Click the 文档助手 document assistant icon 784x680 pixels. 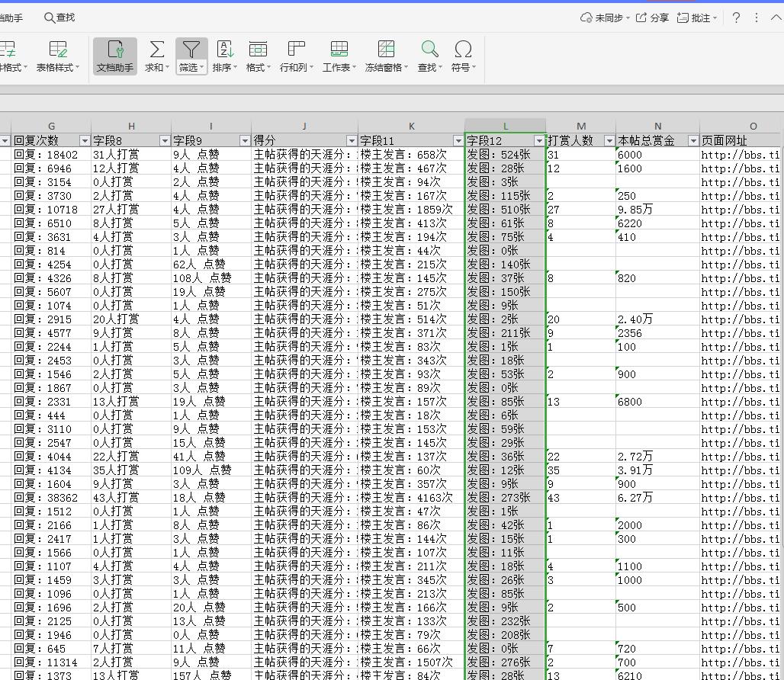(115, 50)
